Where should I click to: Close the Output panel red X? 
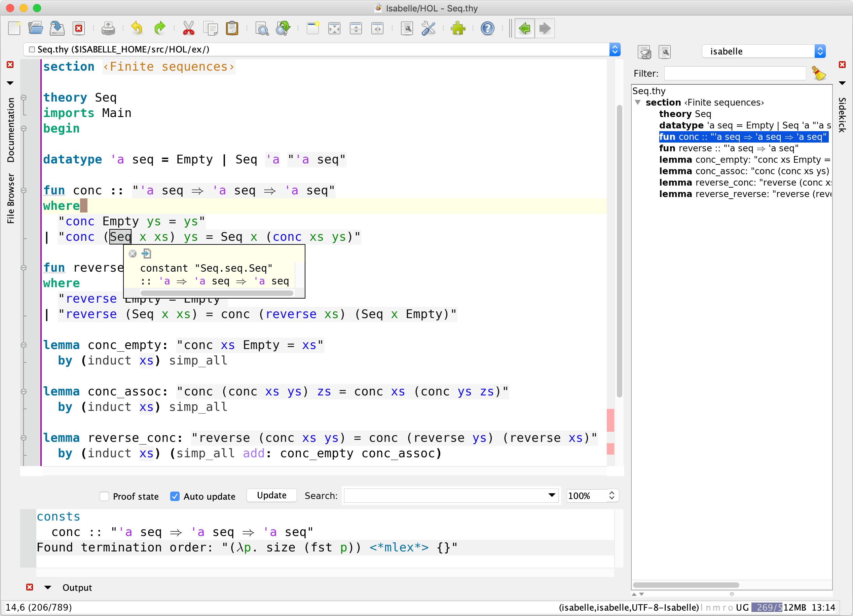coord(30,587)
